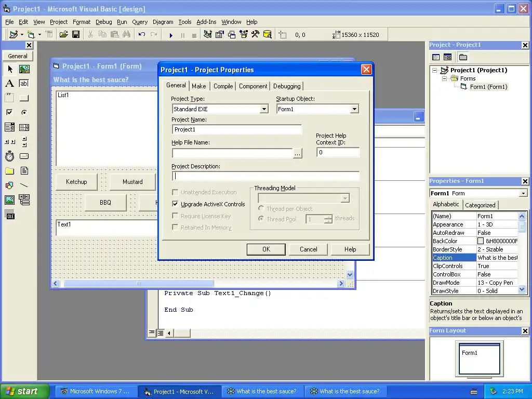Select the OptionButton tool in toolbox
The width and height of the screenshot is (532, 399).
(x=24, y=112)
